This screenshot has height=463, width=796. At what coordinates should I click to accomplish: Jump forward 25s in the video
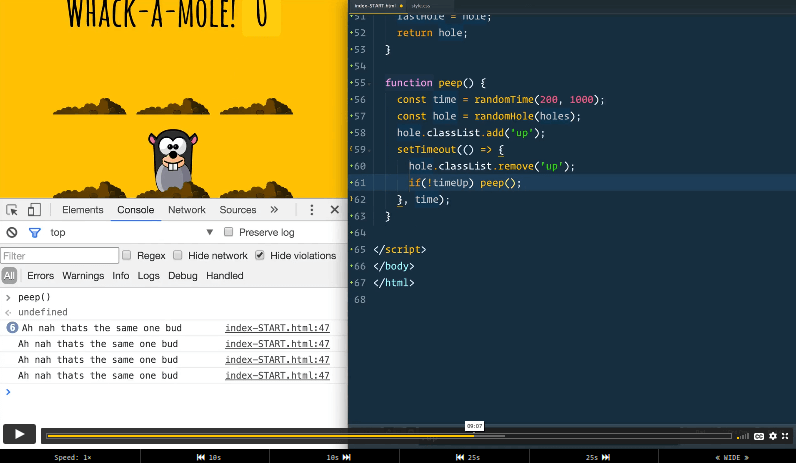point(598,457)
